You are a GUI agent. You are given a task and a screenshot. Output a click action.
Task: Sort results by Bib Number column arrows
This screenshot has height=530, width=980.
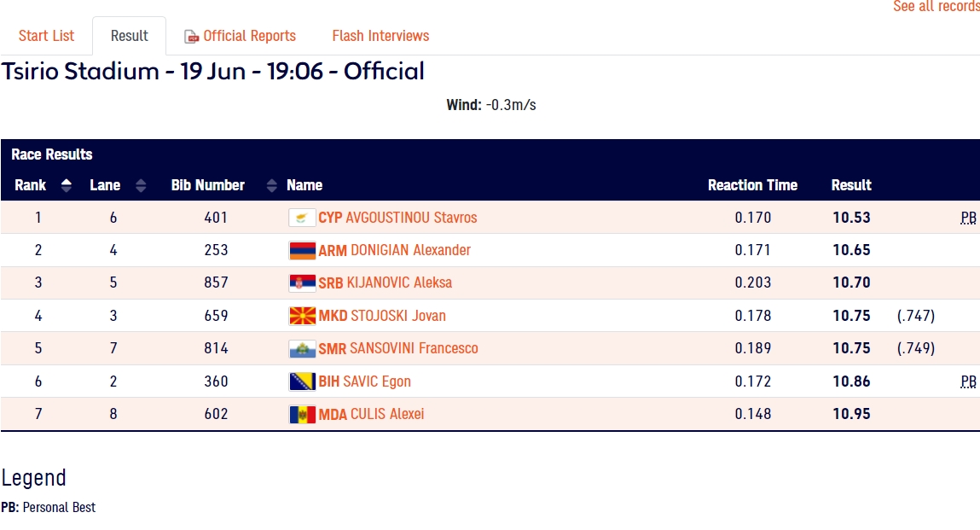point(272,185)
